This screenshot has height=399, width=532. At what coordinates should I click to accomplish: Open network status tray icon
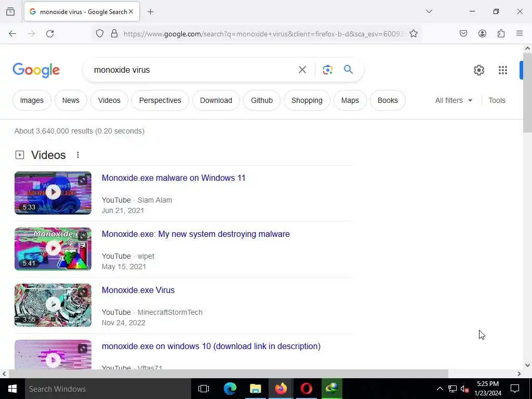pos(453,389)
